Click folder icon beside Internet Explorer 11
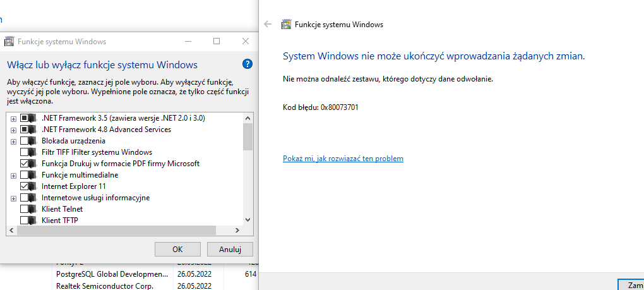Viewport: 644px width, 290px height. (32, 186)
